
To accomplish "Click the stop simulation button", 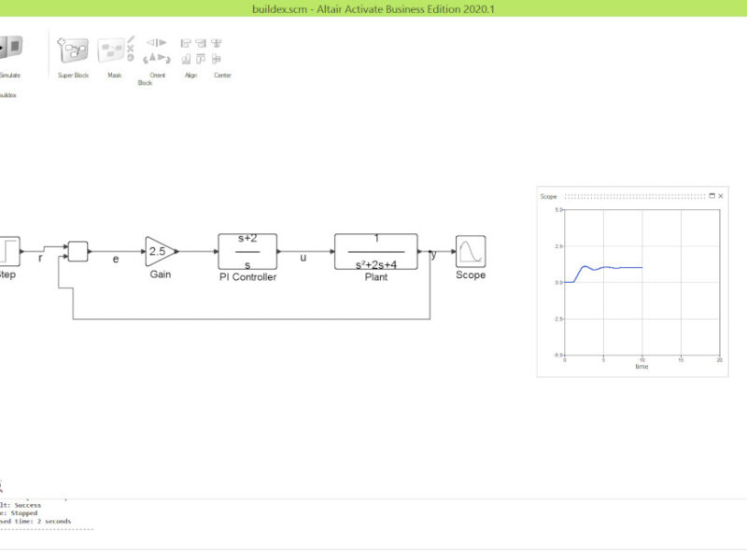I will click(x=14, y=47).
